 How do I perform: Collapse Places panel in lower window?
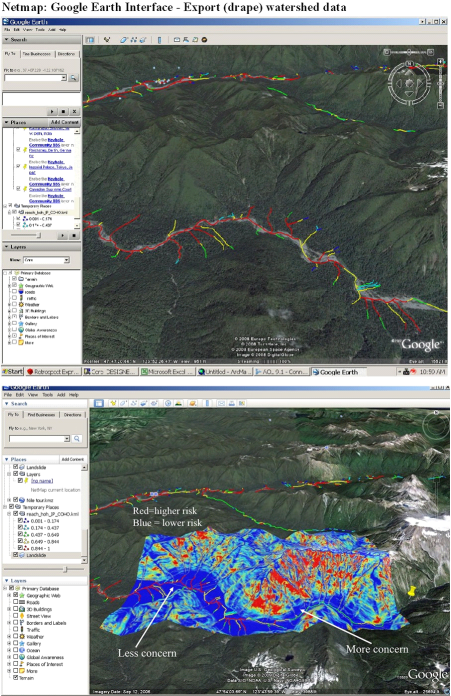pyautogui.click(x=7, y=459)
